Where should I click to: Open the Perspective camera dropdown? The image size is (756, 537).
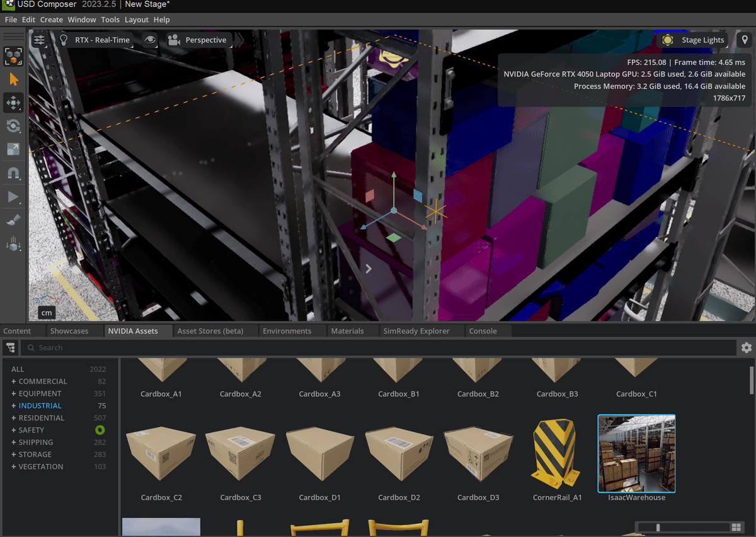click(x=198, y=40)
